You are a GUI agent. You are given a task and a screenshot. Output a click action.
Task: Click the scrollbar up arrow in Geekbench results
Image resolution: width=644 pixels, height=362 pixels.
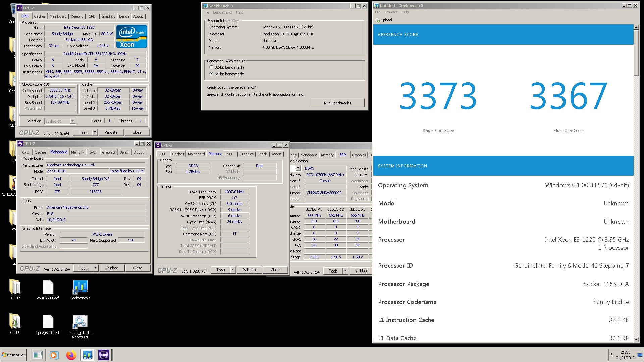[636, 27]
